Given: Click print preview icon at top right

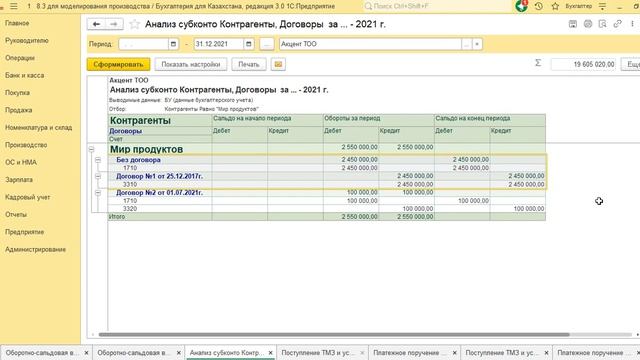Looking at the screenshot, I should tap(588, 24).
